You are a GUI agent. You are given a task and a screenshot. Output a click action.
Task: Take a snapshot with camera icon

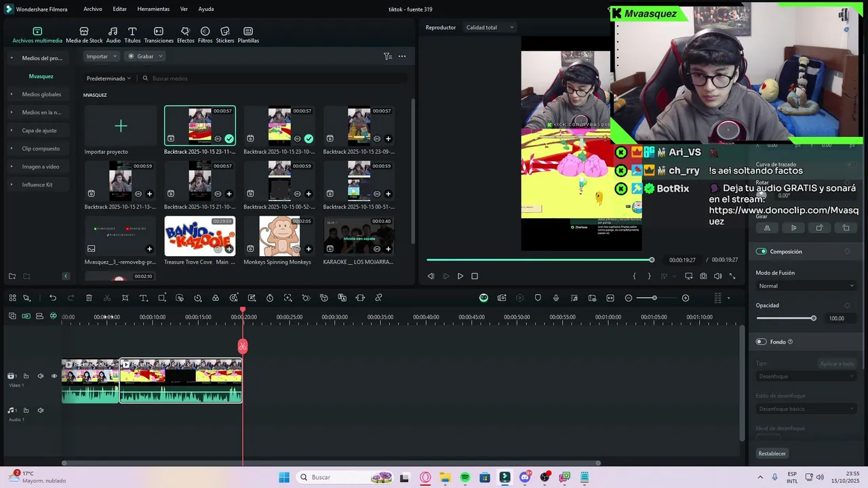click(x=703, y=277)
